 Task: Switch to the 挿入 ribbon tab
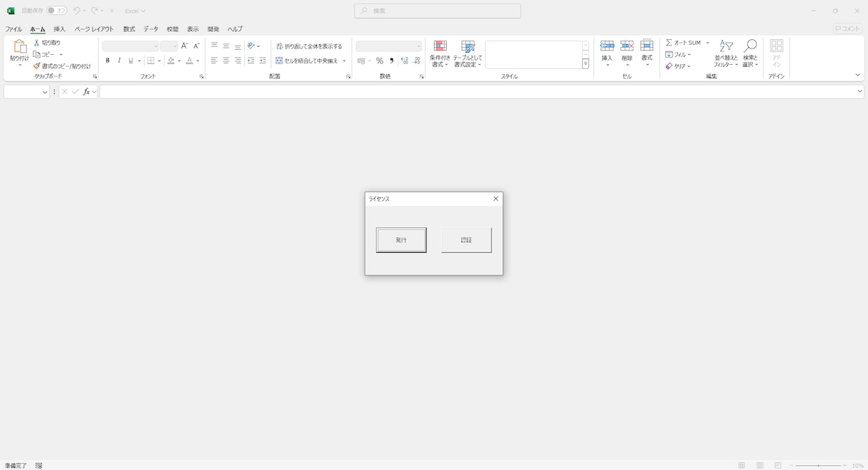click(60, 29)
